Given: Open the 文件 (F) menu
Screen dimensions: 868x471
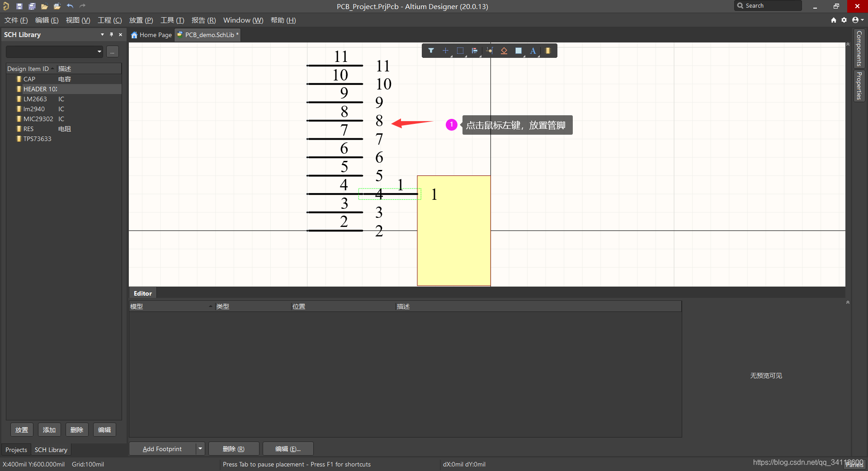Looking at the screenshot, I should click(x=16, y=20).
